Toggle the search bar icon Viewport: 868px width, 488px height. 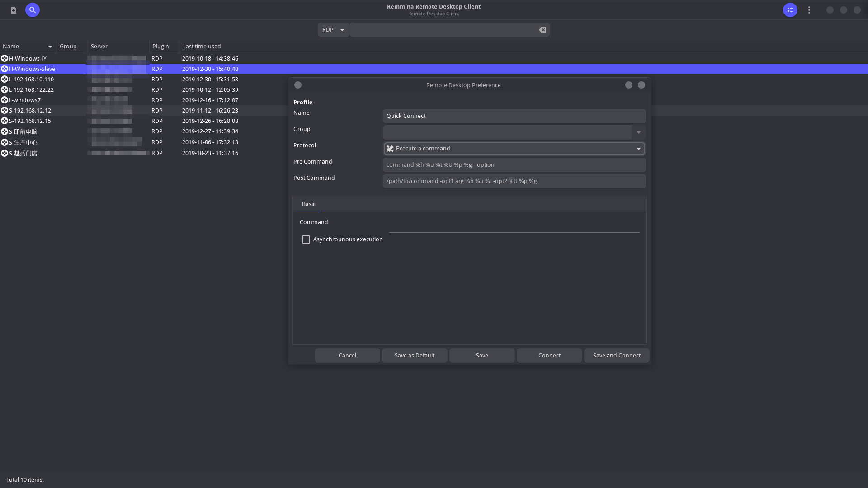click(x=33, y=10)
